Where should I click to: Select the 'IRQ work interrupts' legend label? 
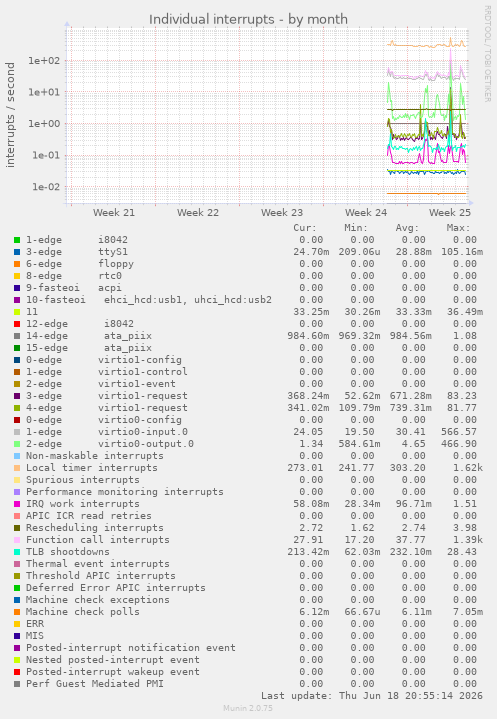click(x=83, y=504)
